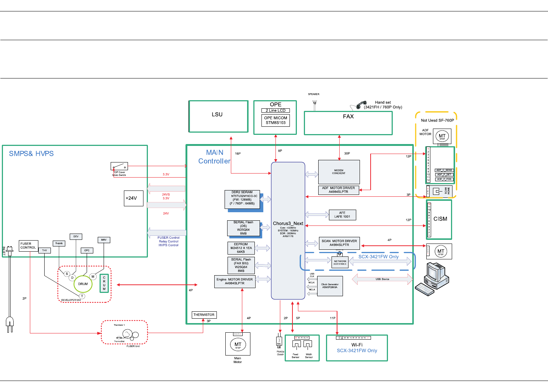This screenshot has width=548, height=392.
Task: Click the MHV box
Action: click(x=104, y=240)
